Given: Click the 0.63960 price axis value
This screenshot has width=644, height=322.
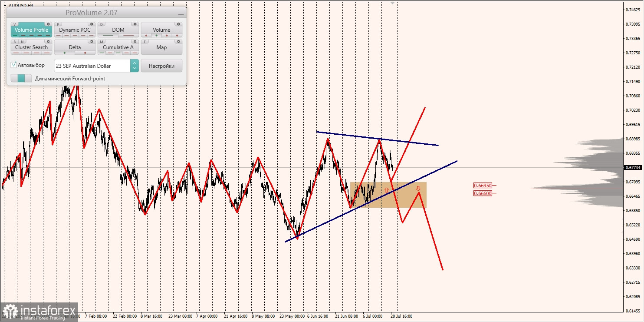Looking at the screenshot, I should [x=633, y=253].
